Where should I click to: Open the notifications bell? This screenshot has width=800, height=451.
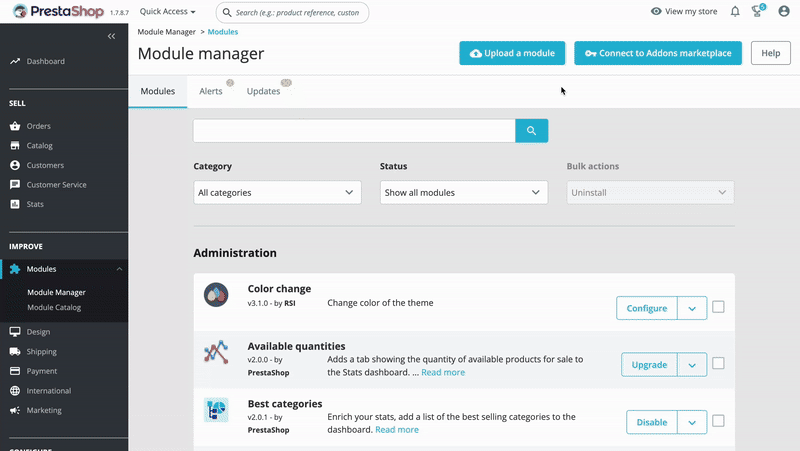pos(735,11)
